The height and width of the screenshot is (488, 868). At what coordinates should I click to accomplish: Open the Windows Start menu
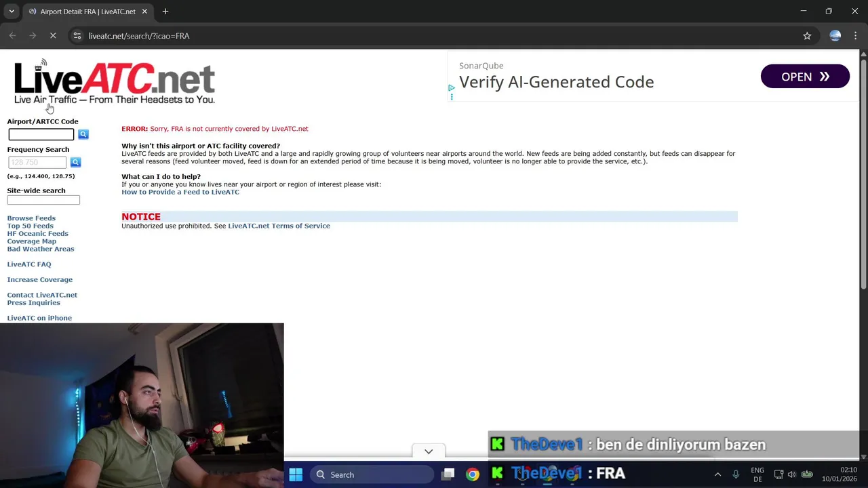coord(296,474)
